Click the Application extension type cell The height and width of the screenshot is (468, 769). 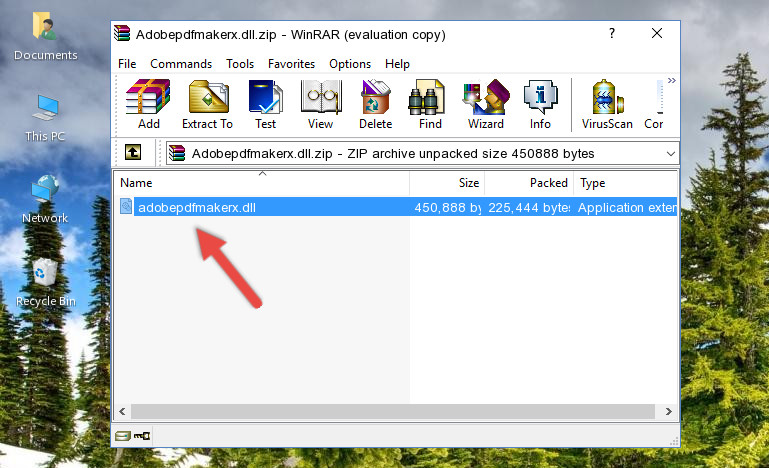(627, 208)
